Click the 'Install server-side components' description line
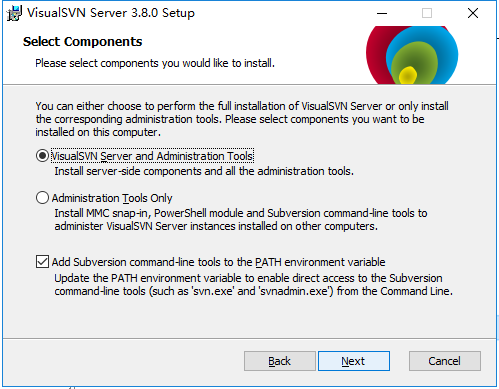The height and width of the screenshot is (389, 499). (204, 171)
